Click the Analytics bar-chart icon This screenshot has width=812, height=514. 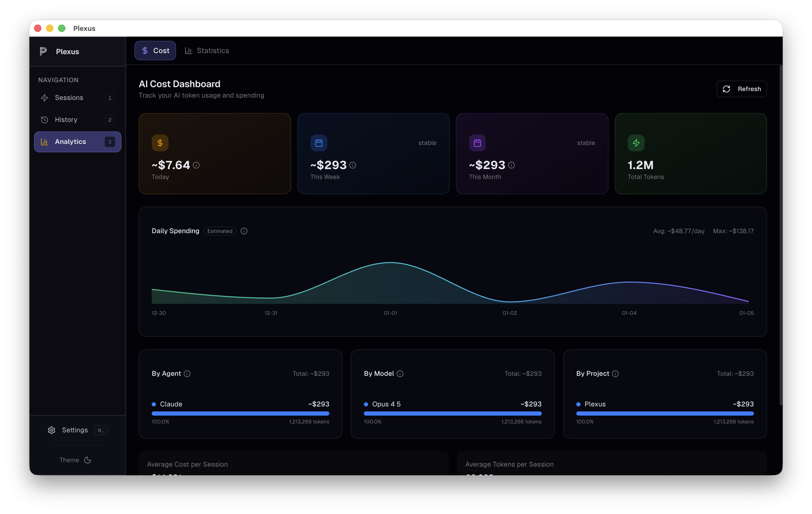pos(45,142)
